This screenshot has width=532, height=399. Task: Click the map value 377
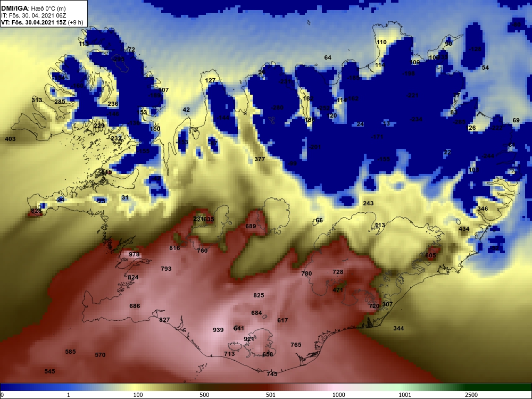pyautogui.click(x=260, y=159)
